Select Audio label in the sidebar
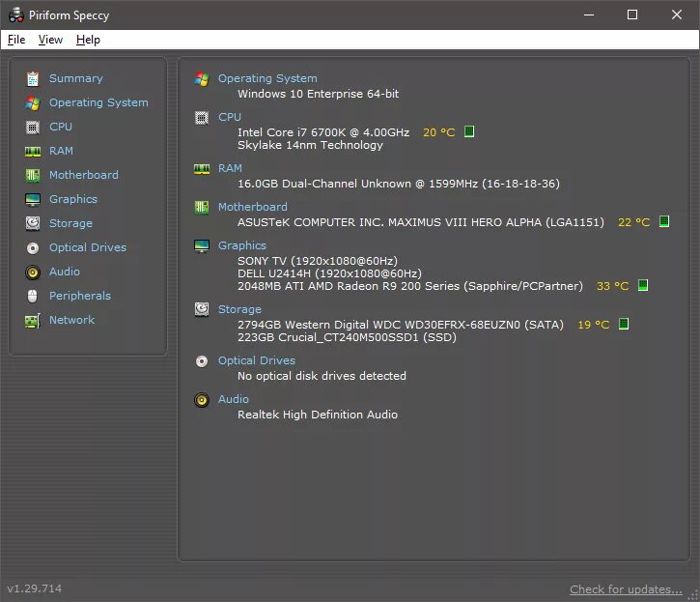This screenshot has width=700, height=602. [x=65, y=272]
